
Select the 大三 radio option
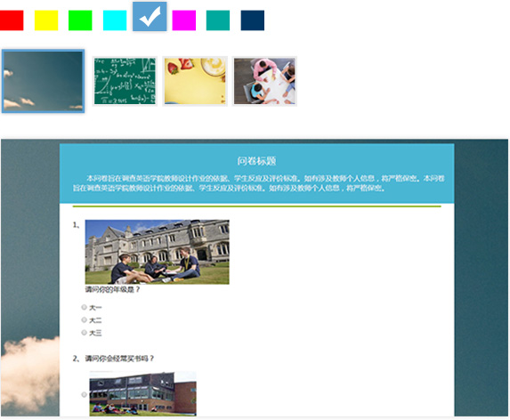coord(85,333)
